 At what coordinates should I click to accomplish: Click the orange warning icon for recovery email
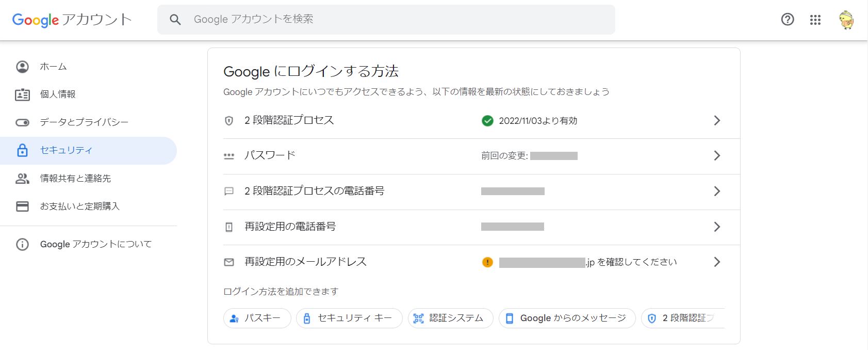tap(487, 262)
